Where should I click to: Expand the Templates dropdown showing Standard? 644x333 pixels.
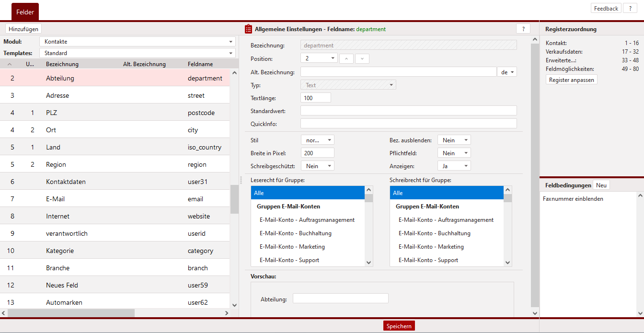coord(137,53)
